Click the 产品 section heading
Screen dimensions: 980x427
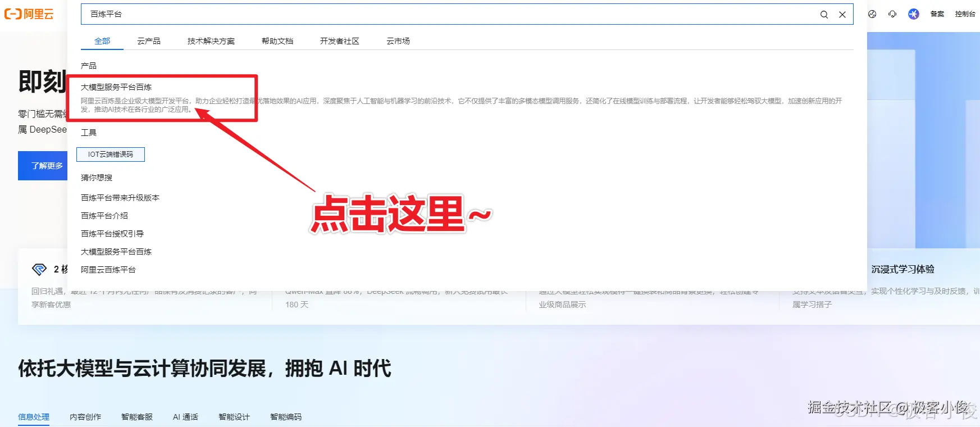tap(89, 66)
